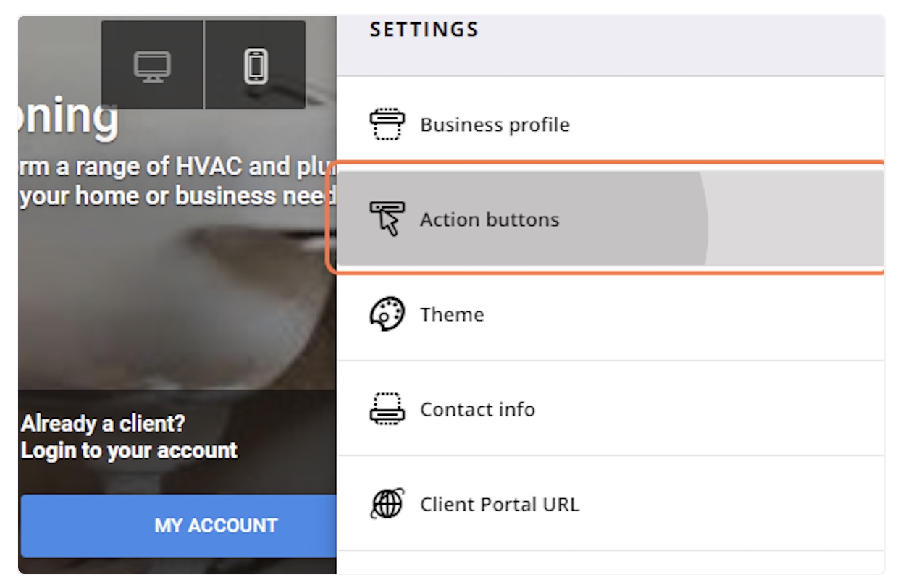Image resolution: width=911 pixels, height=588 pixels.
Task: Click the large heading text in preview
Action: pyautogui.click(x=67, y=117)
